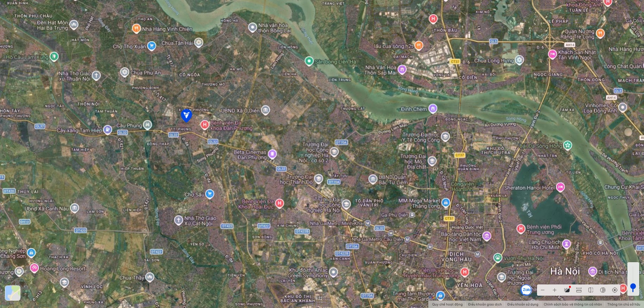Image resolution: width=644 pixels, height=308 pixels.
Task: Open the planning overlay circle icon
Action: (x=603, y=290)
